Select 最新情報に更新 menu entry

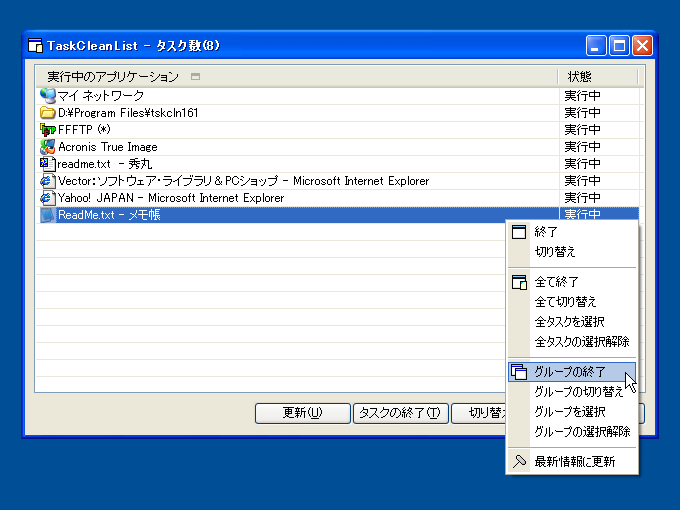(572, 461)
